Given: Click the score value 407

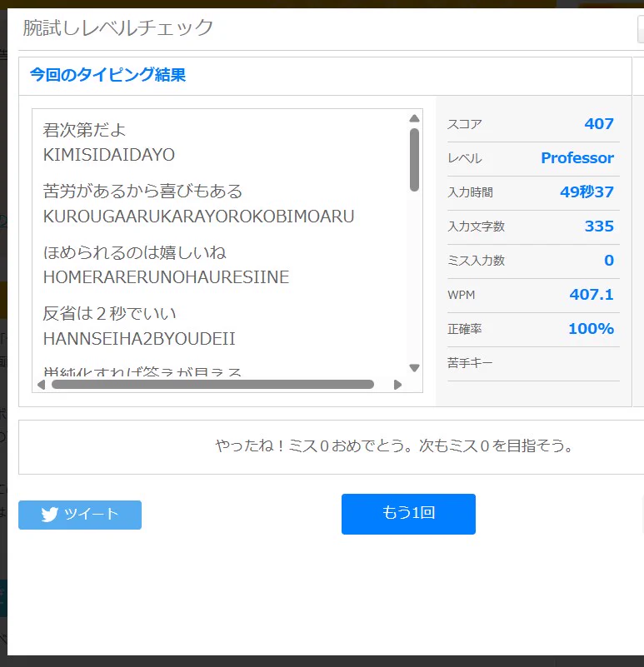Looking at the screenshot, I should [x=599, y=124].
